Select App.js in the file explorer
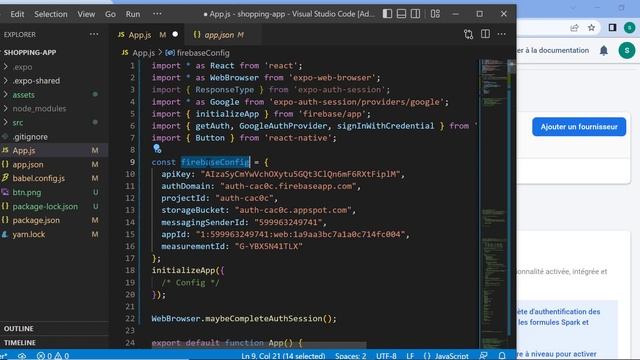 tap(54, 151)
